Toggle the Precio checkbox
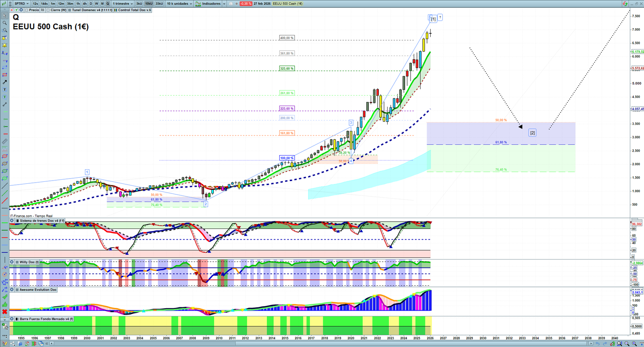 [27, 10]
